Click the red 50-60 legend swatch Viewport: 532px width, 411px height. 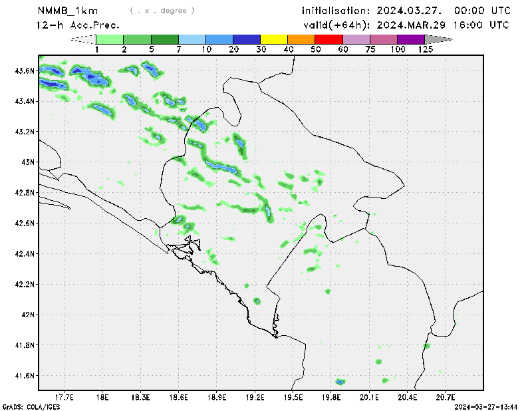point(329,39)
